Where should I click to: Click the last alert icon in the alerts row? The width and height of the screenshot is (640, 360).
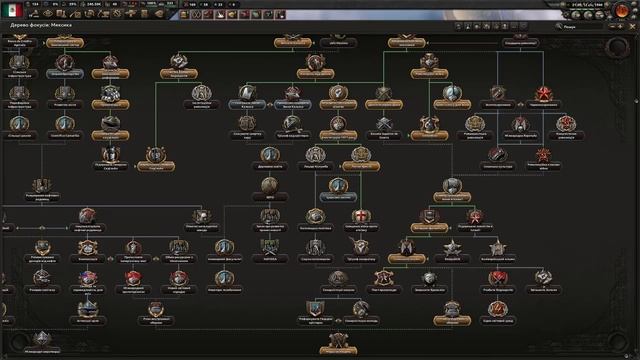click(x=280, y=15)
